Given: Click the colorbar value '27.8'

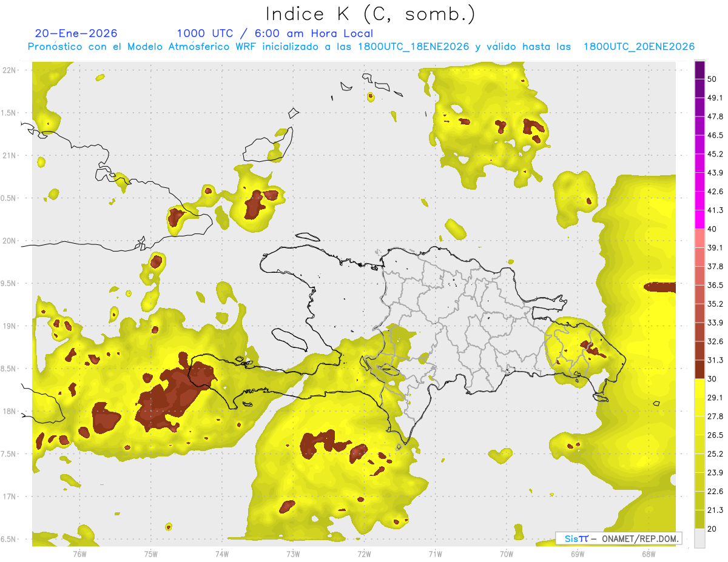Looking at the screenshot, I should point(716,416).
